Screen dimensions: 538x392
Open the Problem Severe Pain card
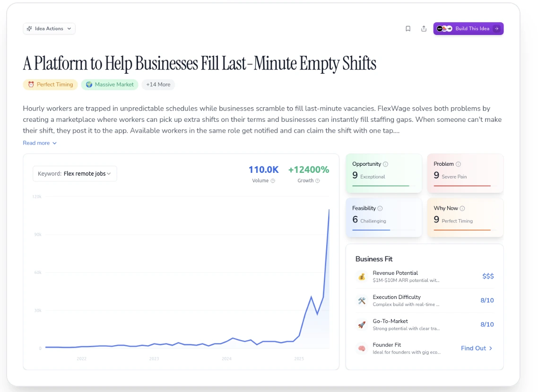(x=465, y=173)
